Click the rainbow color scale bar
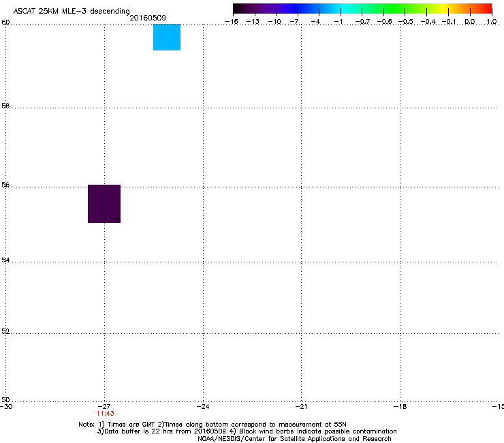This screenshot has height=443, width=504. click(362, 9)
